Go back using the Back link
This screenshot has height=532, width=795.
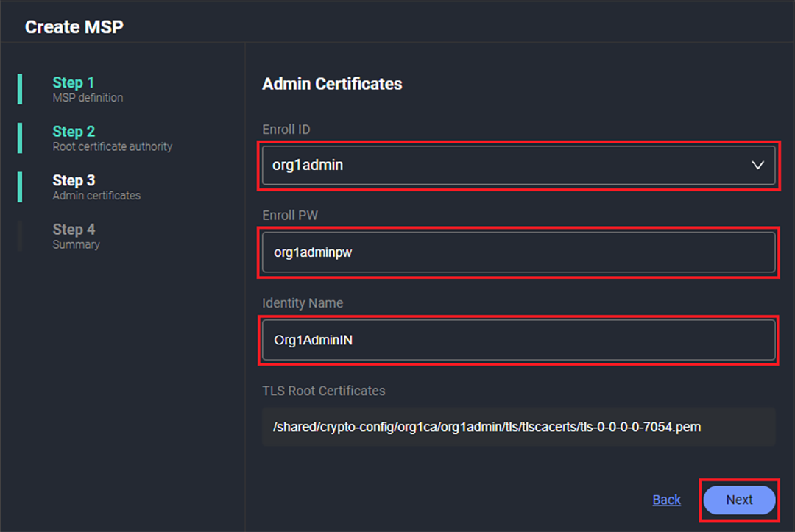click(666, 500)
